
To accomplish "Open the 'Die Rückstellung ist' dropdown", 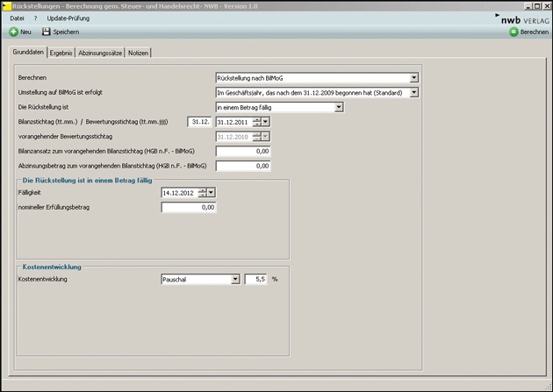I will [x=339, y=107].
